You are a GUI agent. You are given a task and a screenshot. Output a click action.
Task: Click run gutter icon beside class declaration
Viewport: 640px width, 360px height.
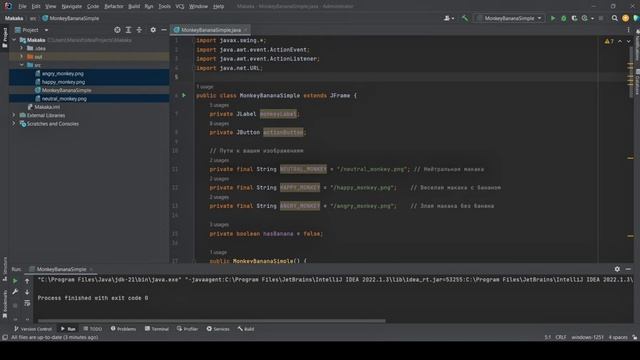pyautogui.click(x=184, y=95)
